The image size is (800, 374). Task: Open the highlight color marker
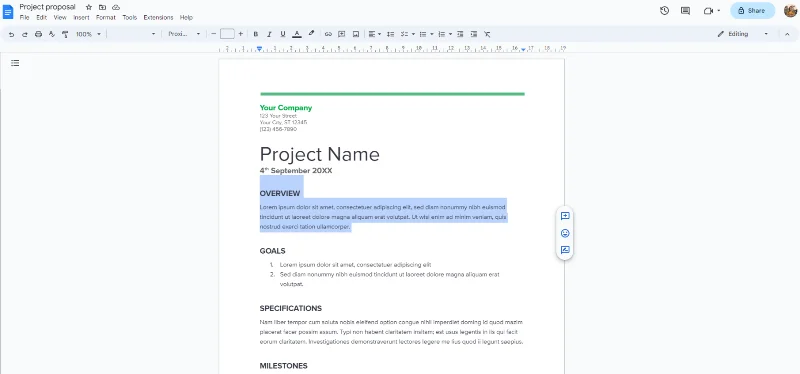[311, 34]
